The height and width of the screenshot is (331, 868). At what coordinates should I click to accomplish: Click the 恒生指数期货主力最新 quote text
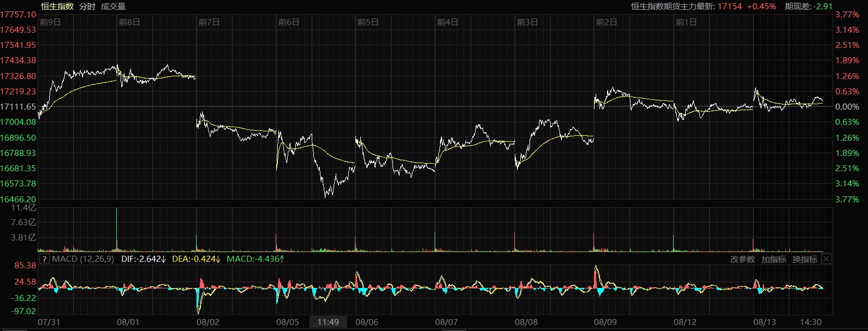click(x=704, y=7)
